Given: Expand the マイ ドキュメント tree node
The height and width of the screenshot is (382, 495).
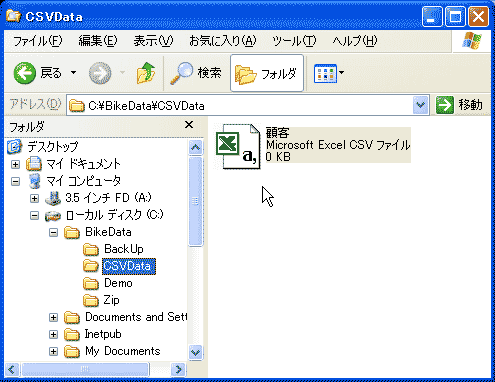Looking at the screenshot, I should 15,164.
